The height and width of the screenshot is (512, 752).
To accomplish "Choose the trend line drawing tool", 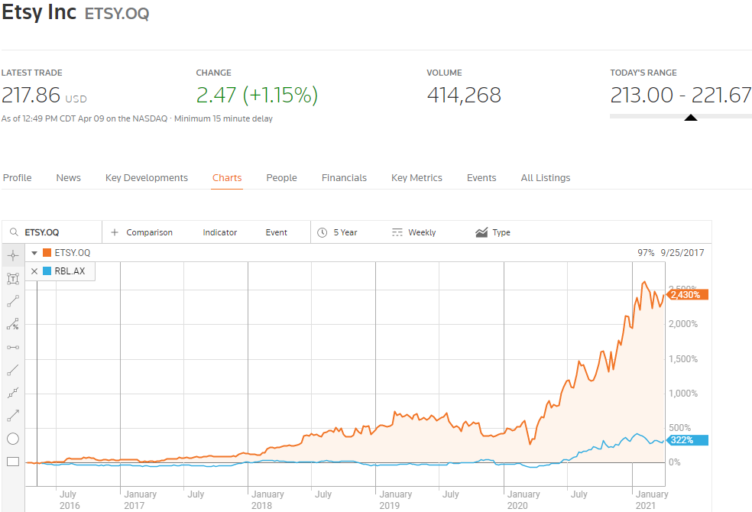I will 13,301.
